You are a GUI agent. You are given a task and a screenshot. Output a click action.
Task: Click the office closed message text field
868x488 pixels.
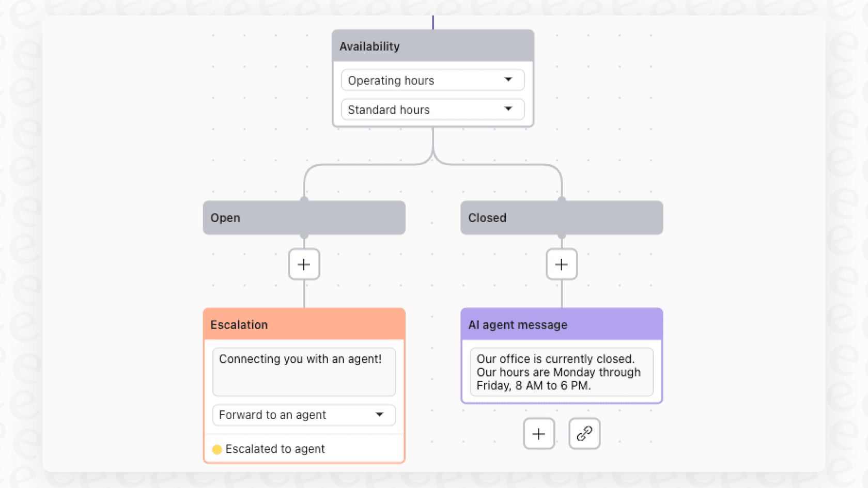pyautogui.click(x=561, y=372)
